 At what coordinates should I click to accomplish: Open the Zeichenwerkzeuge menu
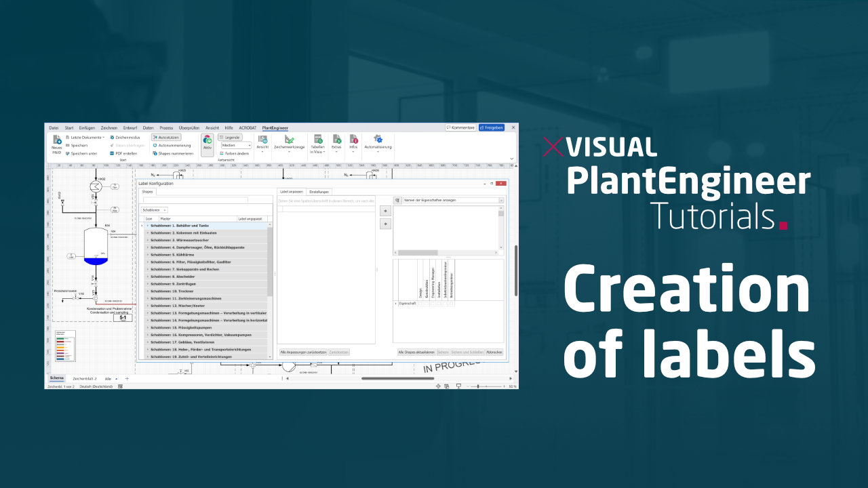tap(289, 143)
